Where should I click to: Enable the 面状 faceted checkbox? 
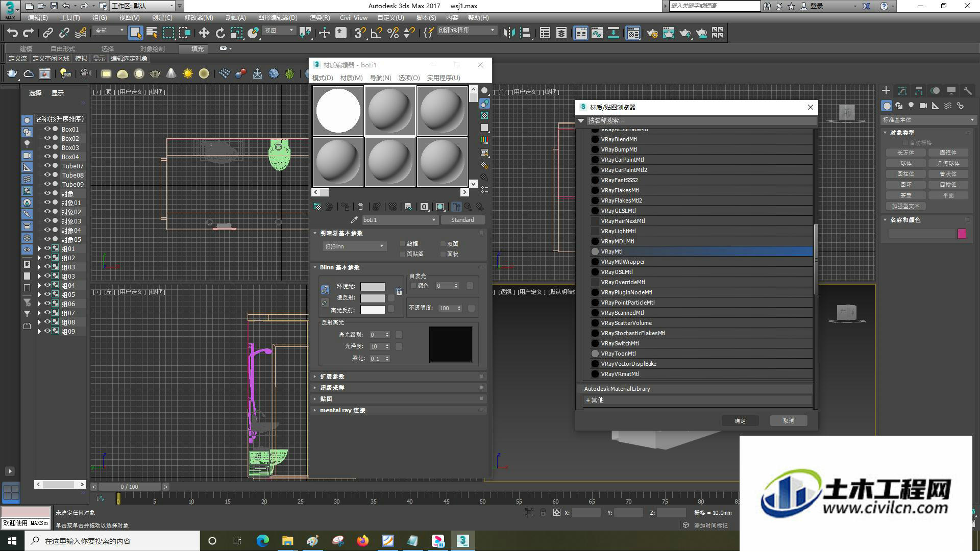pos(443,254)
